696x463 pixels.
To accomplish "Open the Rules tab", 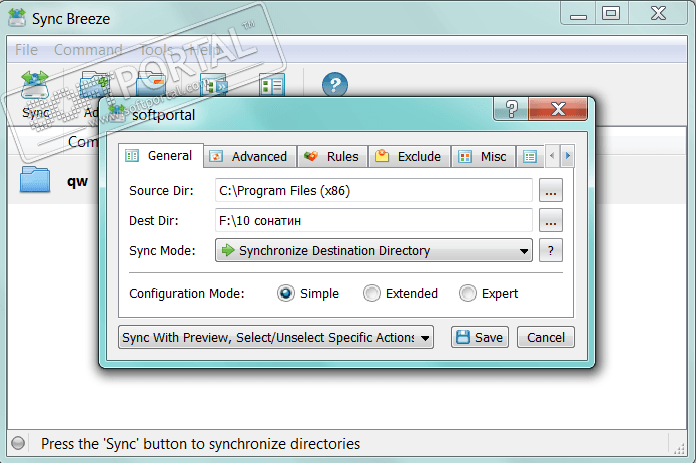I will pos(332,156).
